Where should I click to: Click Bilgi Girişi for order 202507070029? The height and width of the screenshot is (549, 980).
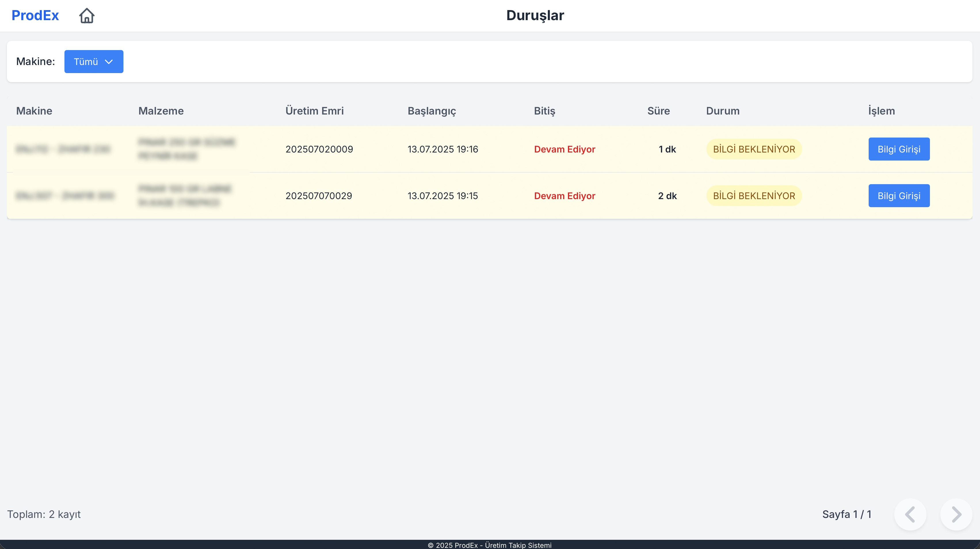pos(899,196)
